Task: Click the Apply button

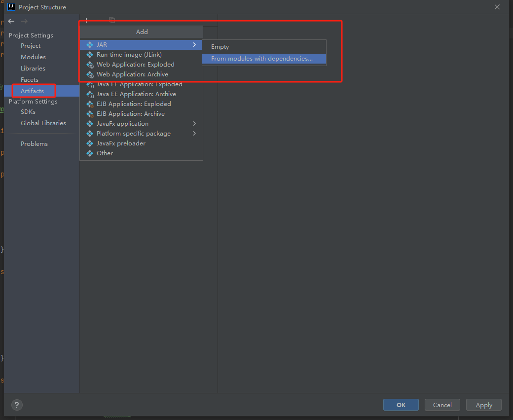Action: tap(483, 405)
